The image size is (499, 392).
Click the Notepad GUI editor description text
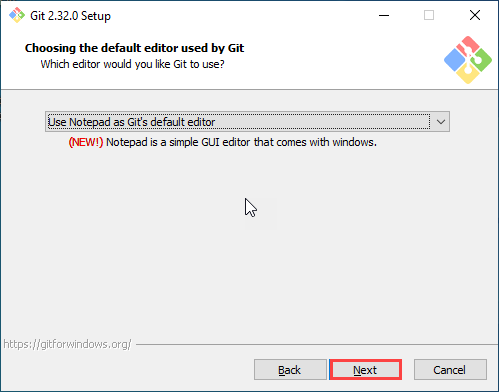point(241,142)
